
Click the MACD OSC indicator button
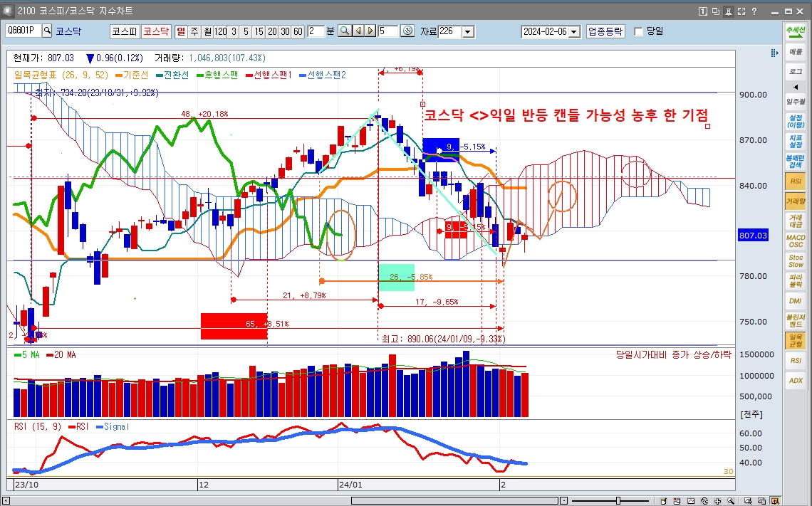[795, 241]
